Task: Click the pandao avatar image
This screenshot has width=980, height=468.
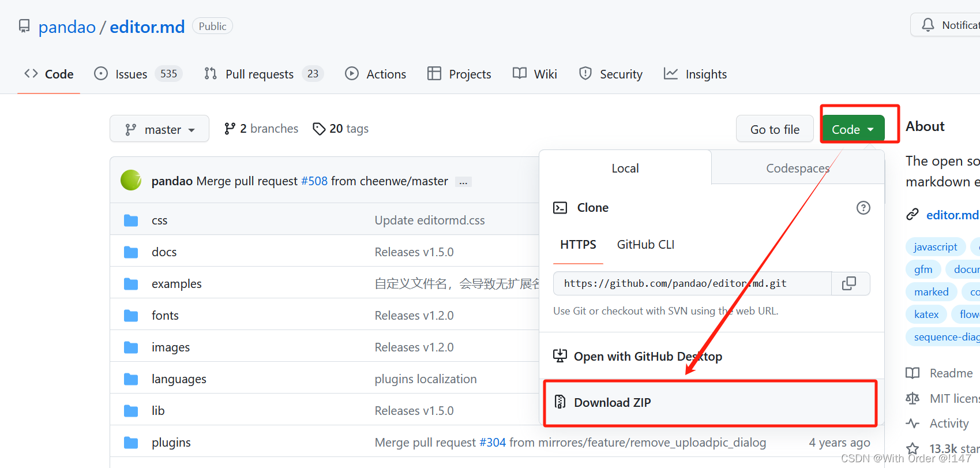Action: tap(131, 180)
